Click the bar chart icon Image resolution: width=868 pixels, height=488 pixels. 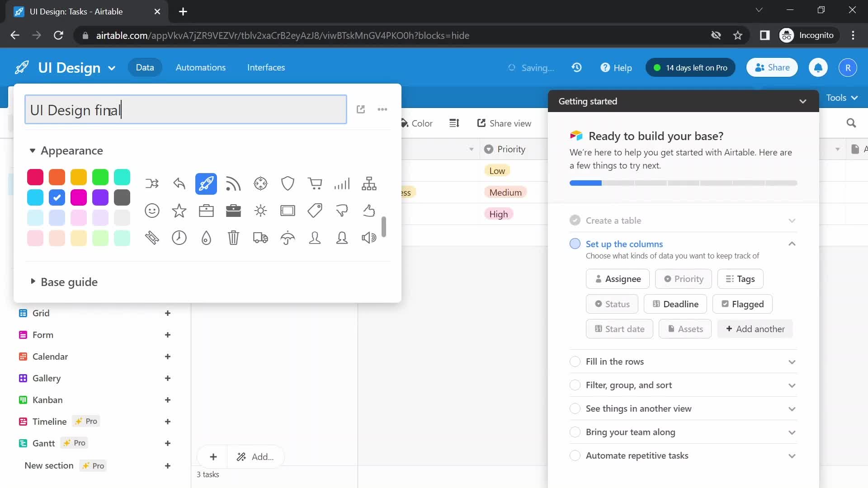click(x=342, y=183)
